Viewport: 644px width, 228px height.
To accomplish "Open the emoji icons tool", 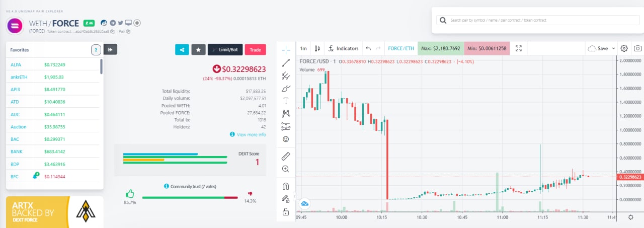I will click(286, 138).
